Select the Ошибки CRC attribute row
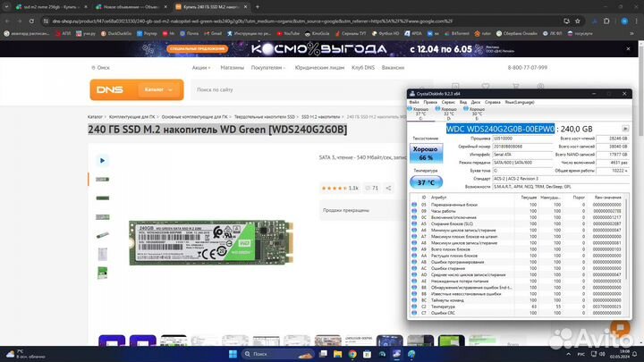The width and height of the screenshot is (644, 362). (518, 313)
